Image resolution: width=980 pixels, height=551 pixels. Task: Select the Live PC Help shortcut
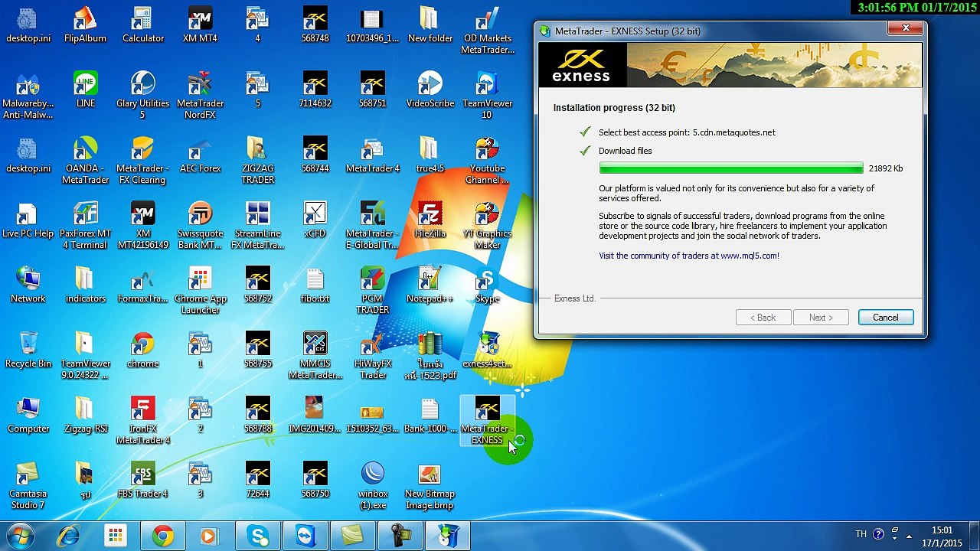point(28,220)
